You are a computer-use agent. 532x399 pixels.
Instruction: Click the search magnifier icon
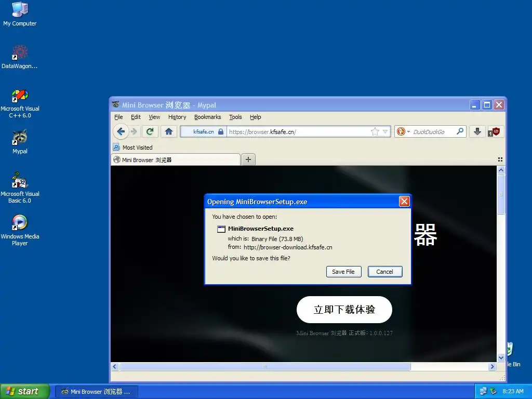click(x=460, y=131)
